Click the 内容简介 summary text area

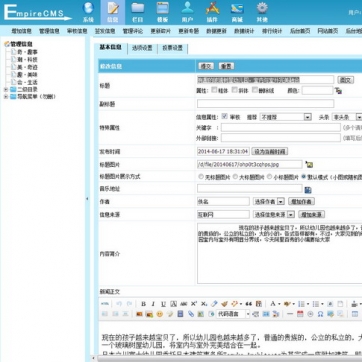279,254
